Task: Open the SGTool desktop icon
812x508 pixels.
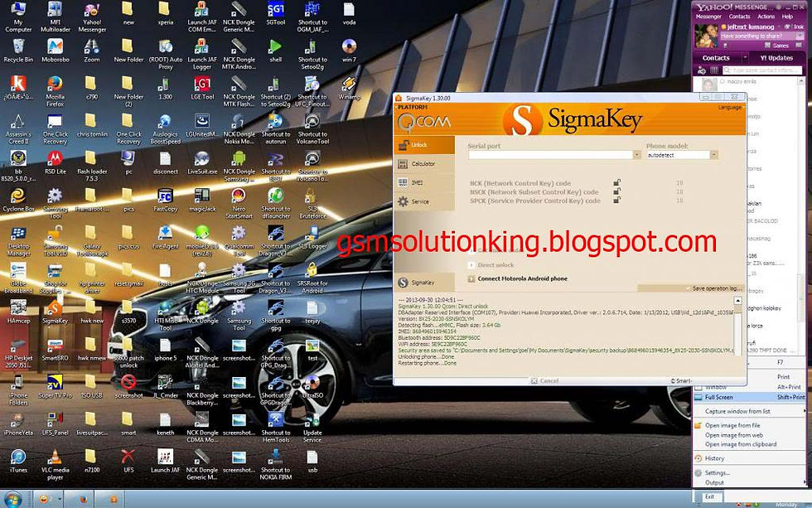Action: click(275, 14)
